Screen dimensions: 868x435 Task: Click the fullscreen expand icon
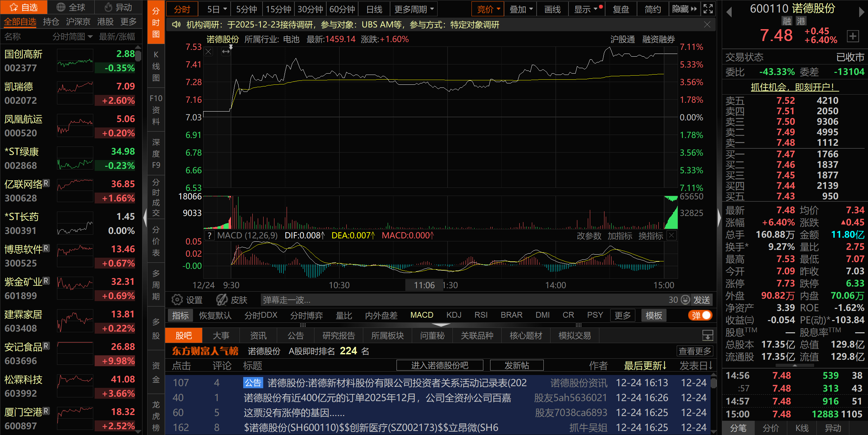[708, 9]
